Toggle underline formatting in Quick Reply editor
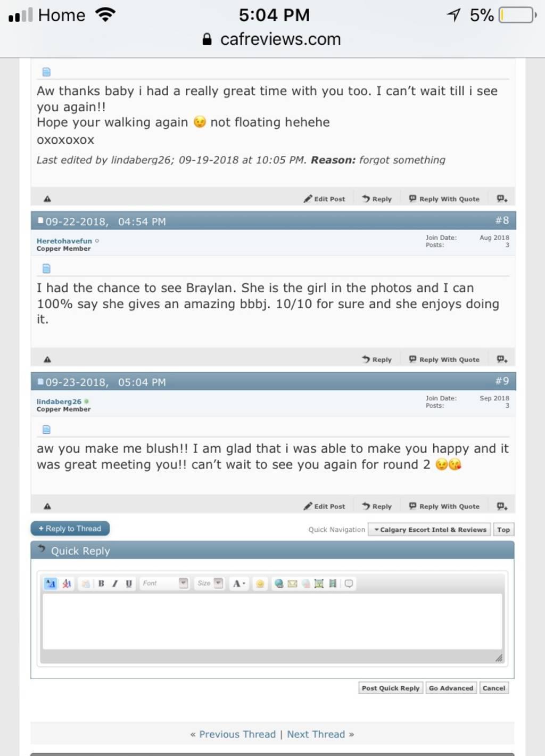The height and width of the screenshot is (756, 545). point(129,584)
